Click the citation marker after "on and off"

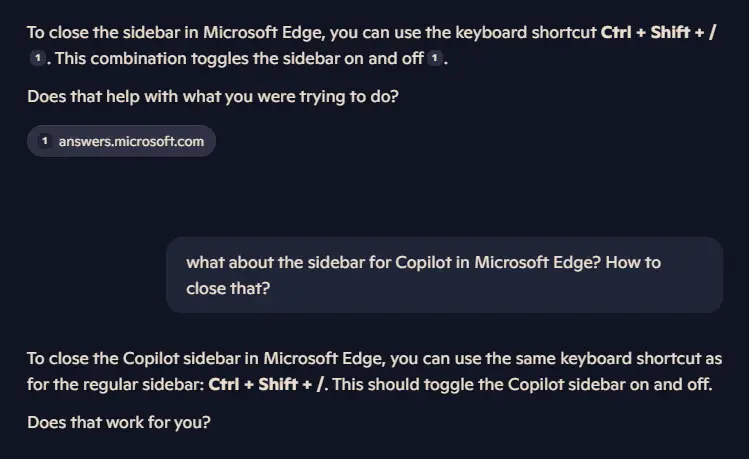(436, 60)
